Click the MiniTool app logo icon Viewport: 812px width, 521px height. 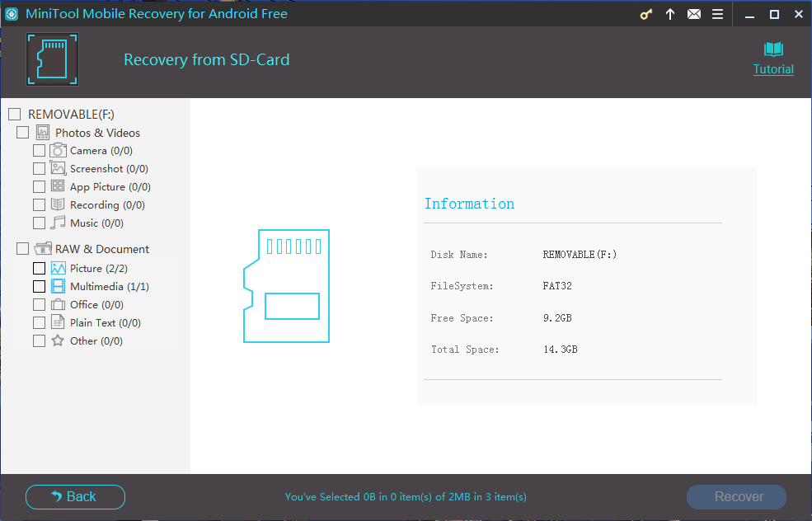click(x=12, y=14)
